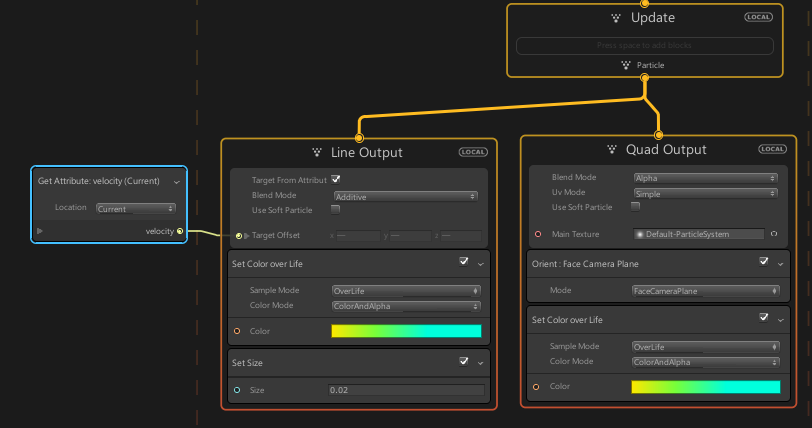This screenshot has height=428, width=812.
Task: Click the Target Offset z field
Action: (461, 236)
